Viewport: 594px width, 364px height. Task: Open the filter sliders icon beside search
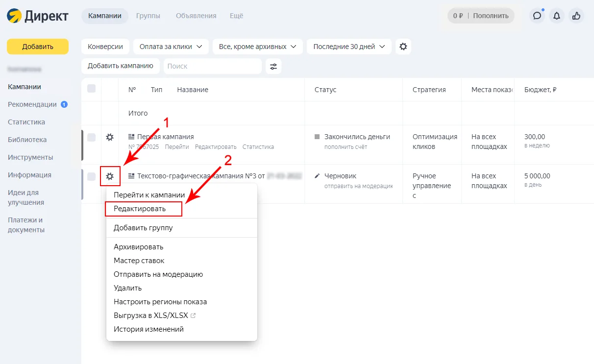click(273, 66)
